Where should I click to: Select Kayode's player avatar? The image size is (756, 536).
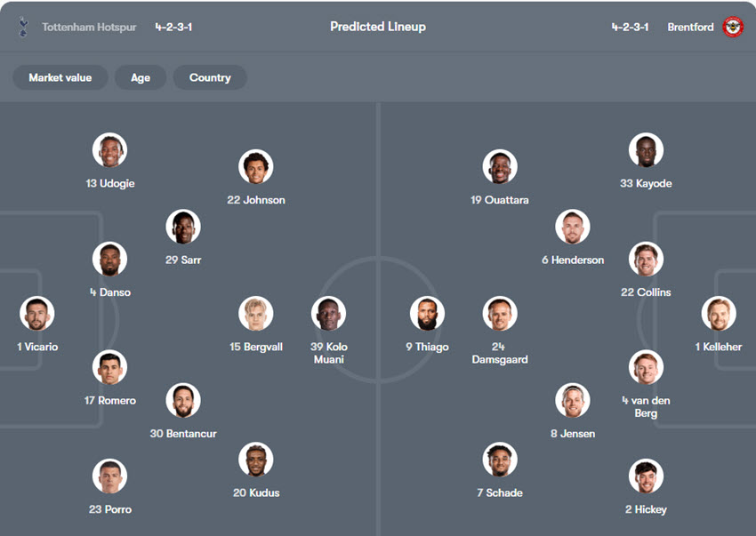[646, 150]
